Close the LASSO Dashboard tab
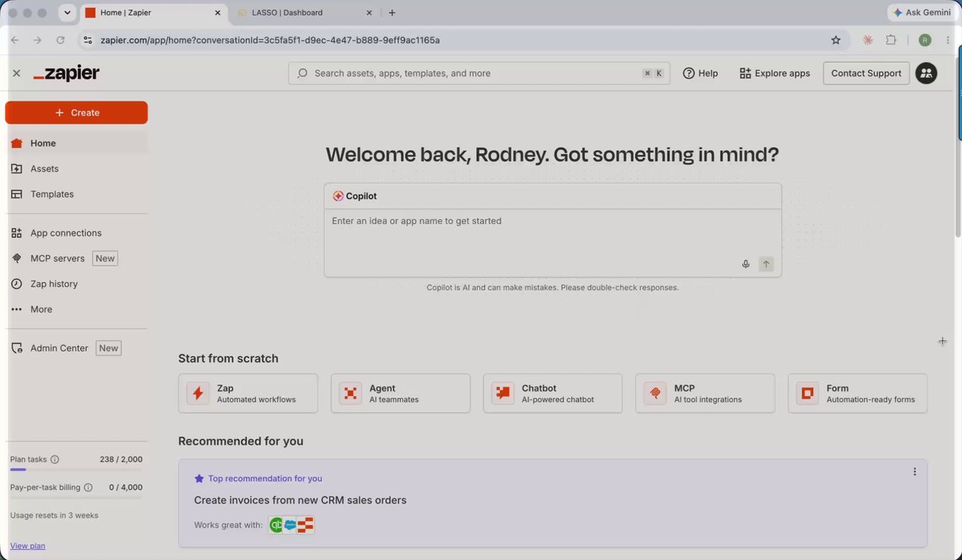 [369, 12]
